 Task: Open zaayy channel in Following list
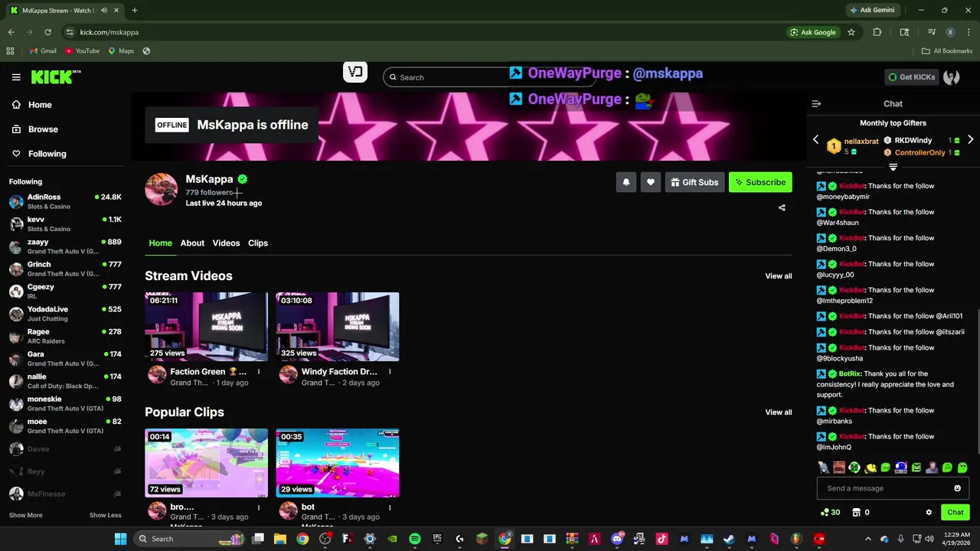[65, 246]
